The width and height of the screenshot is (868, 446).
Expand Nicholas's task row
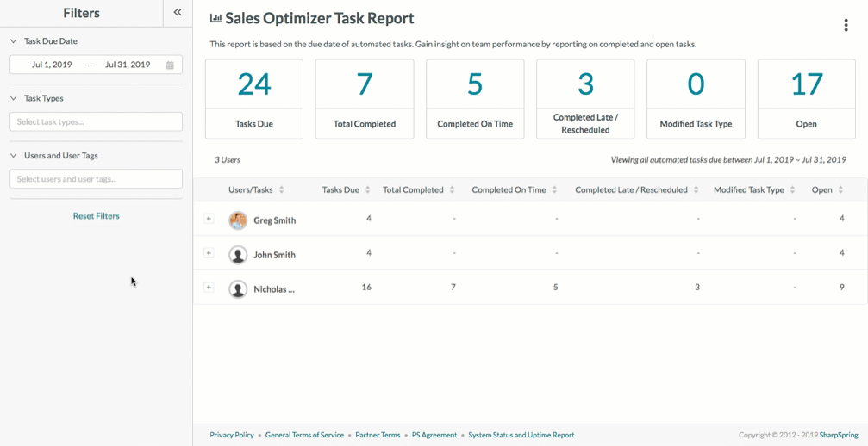tap(209, 288)
